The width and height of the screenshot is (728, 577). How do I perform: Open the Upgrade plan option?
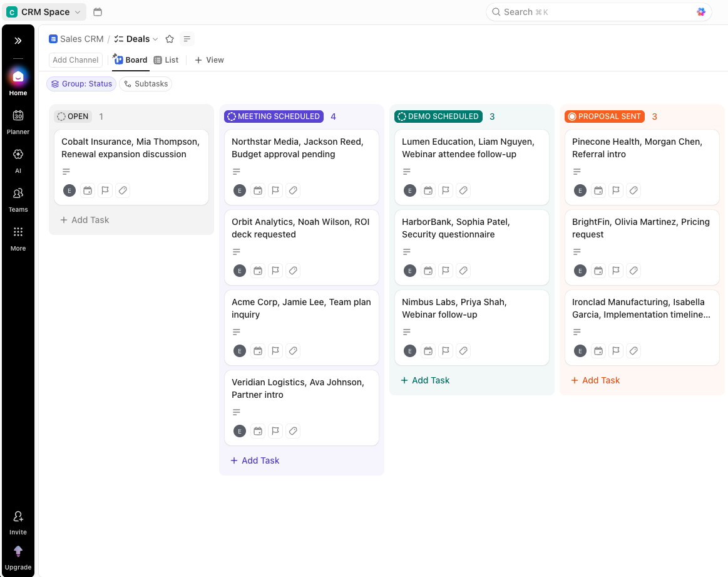[x=18, y=558]
